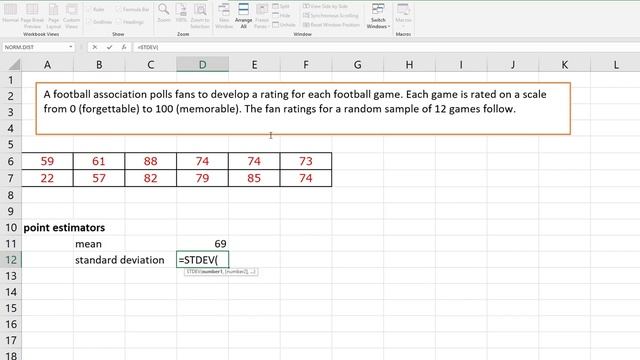640x360 pixels.
Task: Click the Unhide window button
Action: [x=284, y=24]
